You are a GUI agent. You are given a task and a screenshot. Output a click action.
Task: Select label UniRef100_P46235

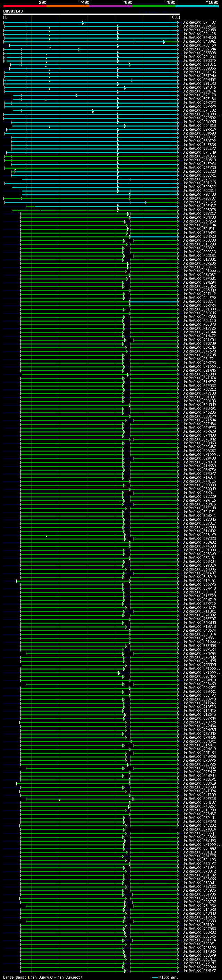tap(199, 412)
